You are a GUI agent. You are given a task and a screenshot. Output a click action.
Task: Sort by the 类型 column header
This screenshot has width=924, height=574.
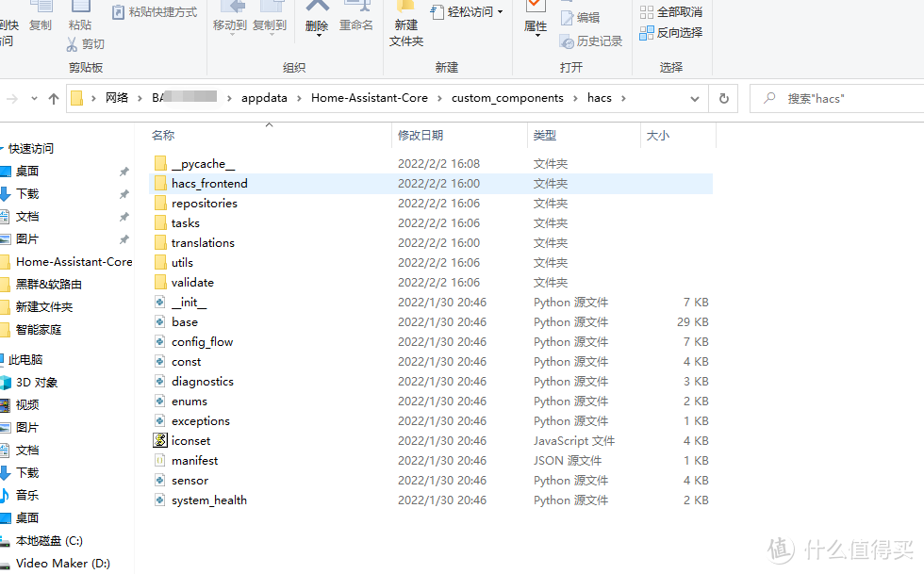coord(545,136)
